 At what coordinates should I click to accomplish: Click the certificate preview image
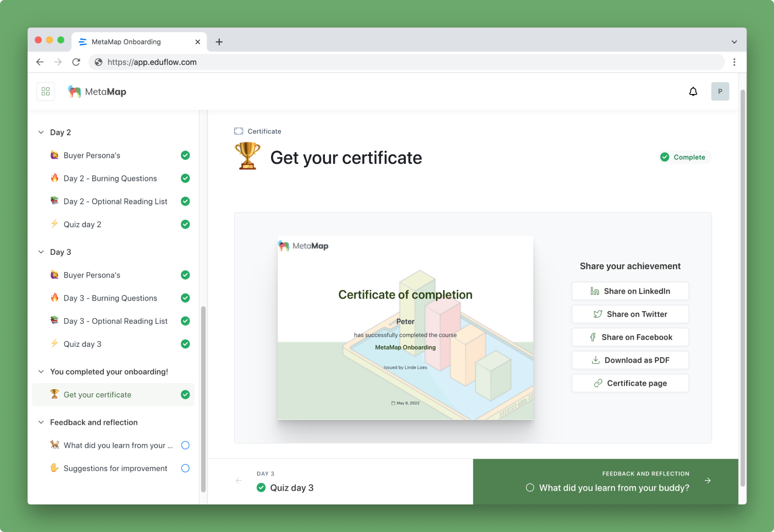point(405,328)
